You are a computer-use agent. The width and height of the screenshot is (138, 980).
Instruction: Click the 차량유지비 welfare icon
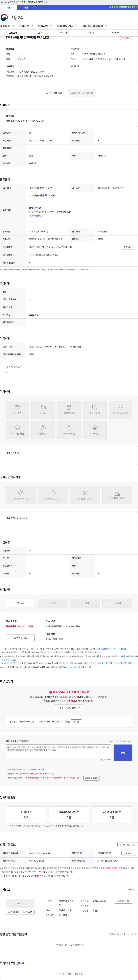[x=69, y=410]
